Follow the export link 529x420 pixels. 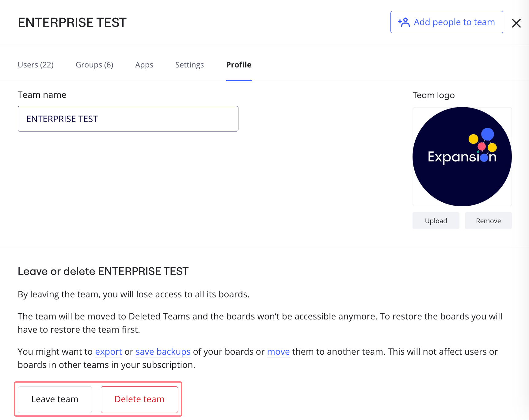[x=108, y=352]
